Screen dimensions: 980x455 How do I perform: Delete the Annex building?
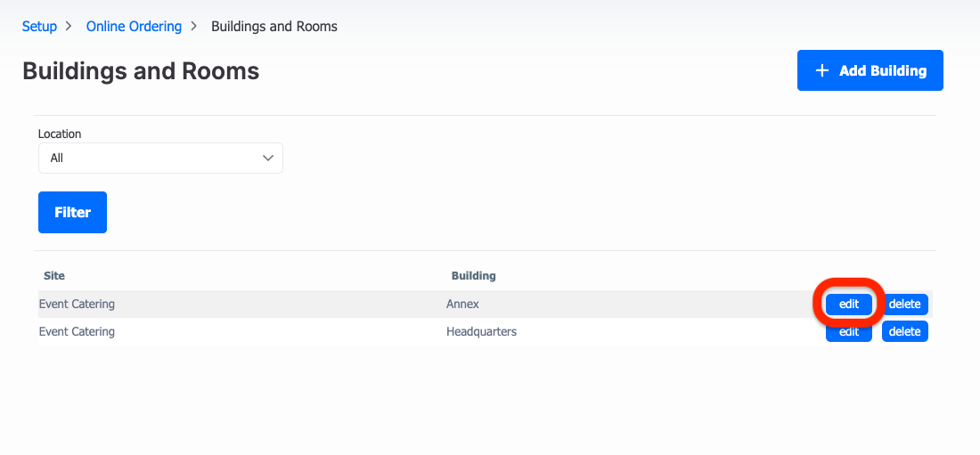pos(905,305)
